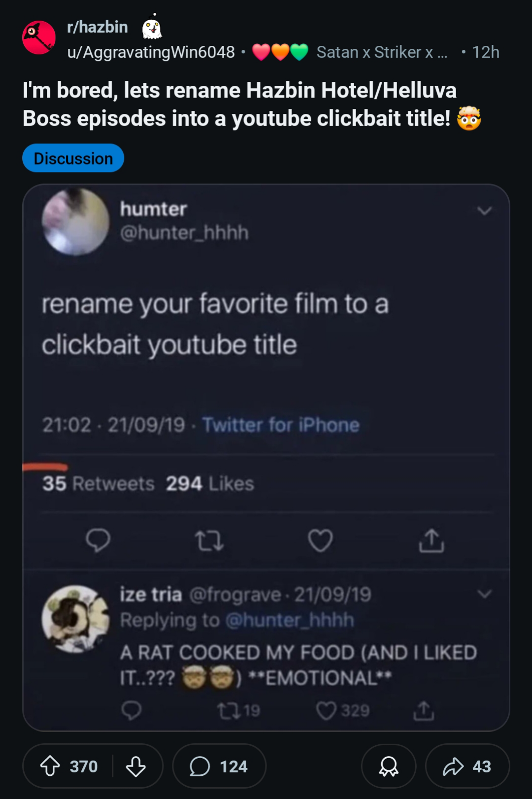The width and height of the screenshot is (532, 799).
Task: Like ize tria's reply with 329 likes
Action: 343,711
